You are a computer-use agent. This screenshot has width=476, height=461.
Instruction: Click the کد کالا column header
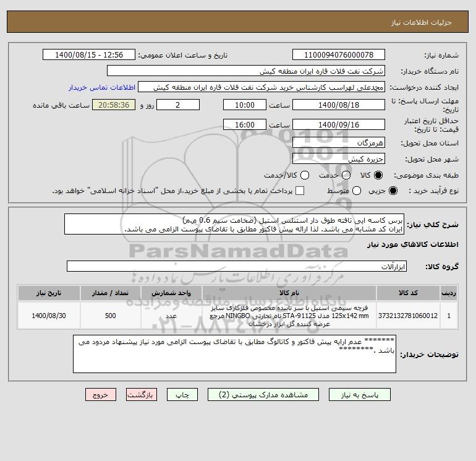click(x=408, y=293)
